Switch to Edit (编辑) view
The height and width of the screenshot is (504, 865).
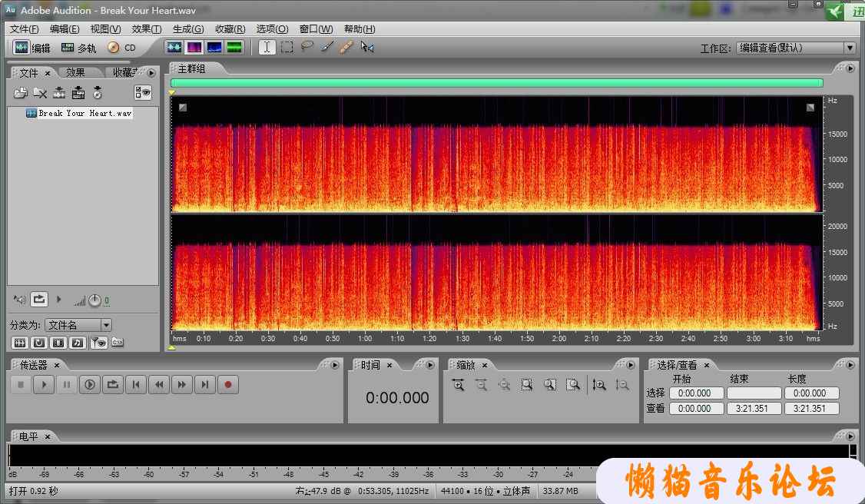(x=31, y=48)
